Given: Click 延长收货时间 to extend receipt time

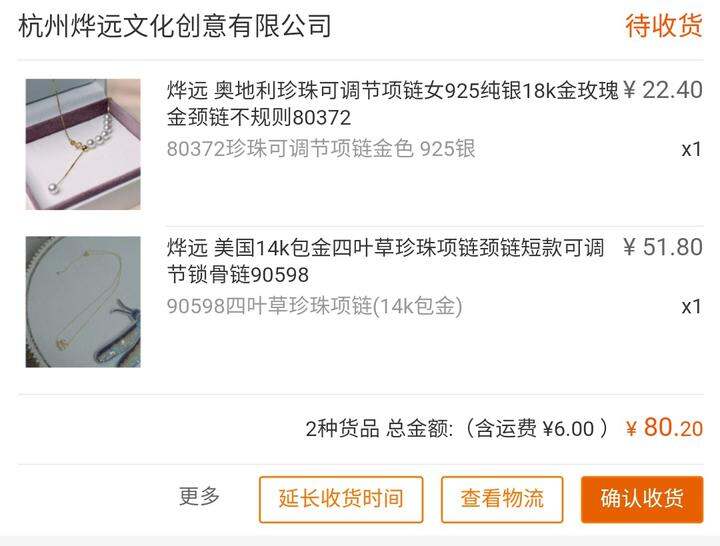Looking at the screenshot, I should pyautogui.click(x=341, y=499).
